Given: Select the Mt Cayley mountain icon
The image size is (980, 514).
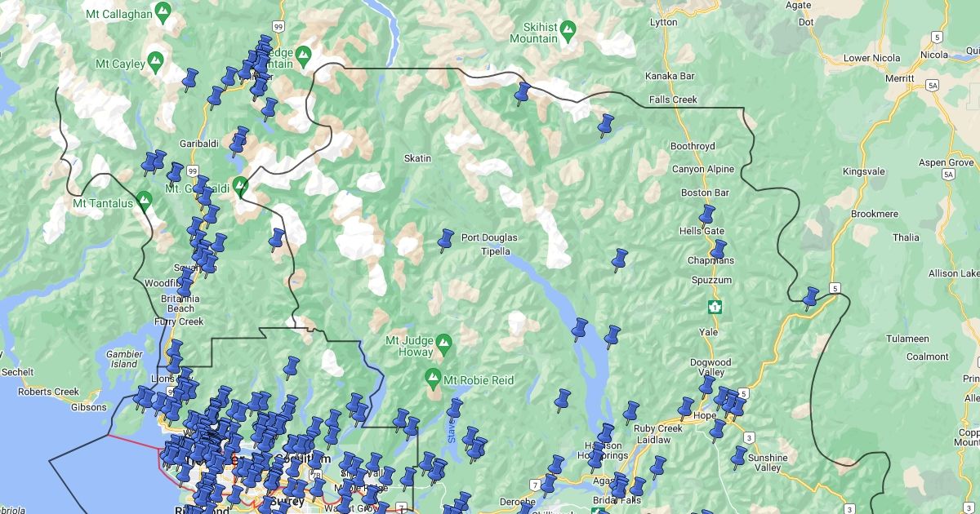Looking at the screenshot, I should tap(156, 62).
